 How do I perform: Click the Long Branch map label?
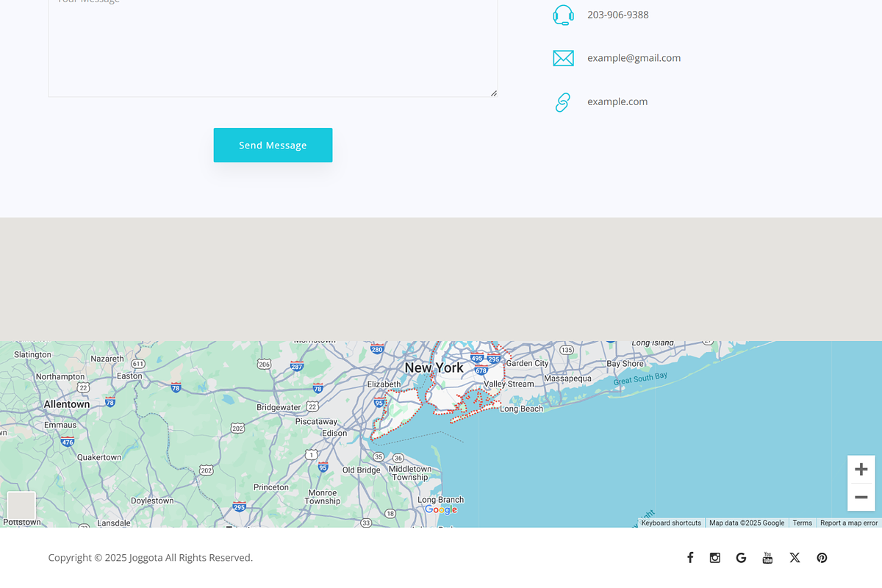pos(441,500)
